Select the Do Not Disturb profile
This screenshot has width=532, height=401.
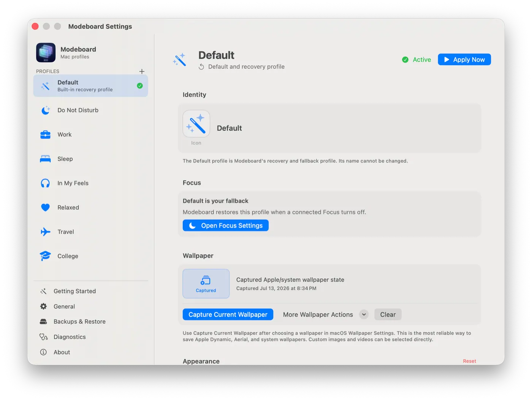coord(90,110)
